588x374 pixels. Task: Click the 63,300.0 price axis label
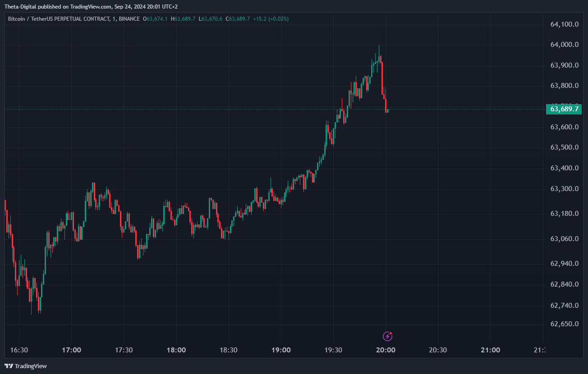click(565, 188)
